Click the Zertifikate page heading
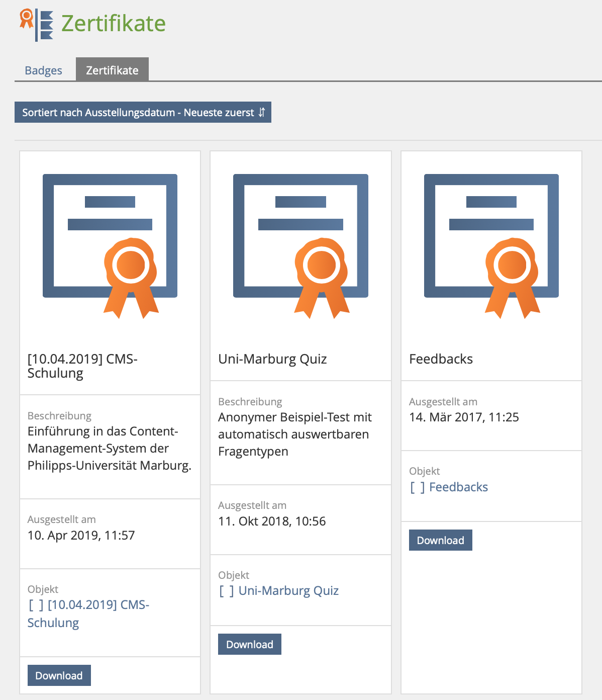The width and height of the screenshot is (602, 700). pyautogui.click(x=114, y=24)
